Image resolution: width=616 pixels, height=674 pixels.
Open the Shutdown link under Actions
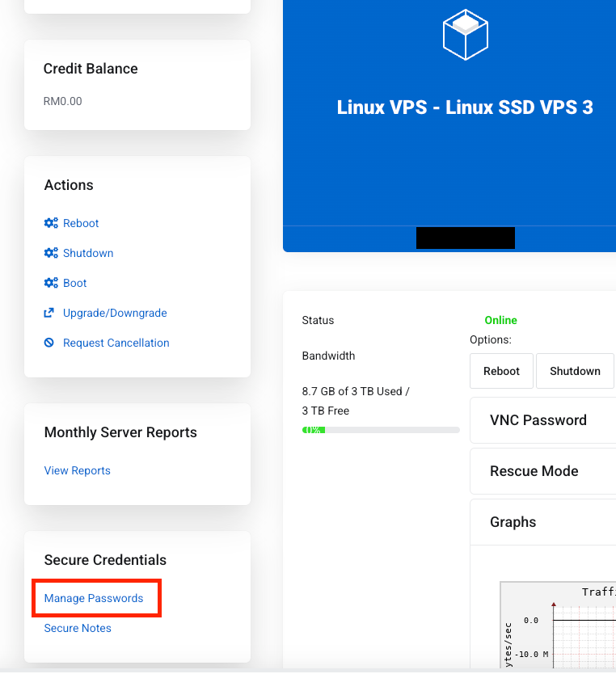coord(88,253)
